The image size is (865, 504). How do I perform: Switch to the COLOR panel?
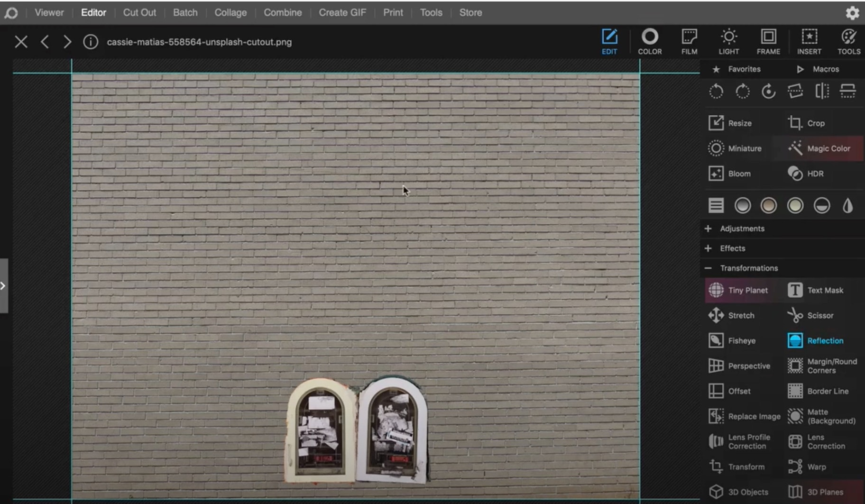(x=649, y=42)
